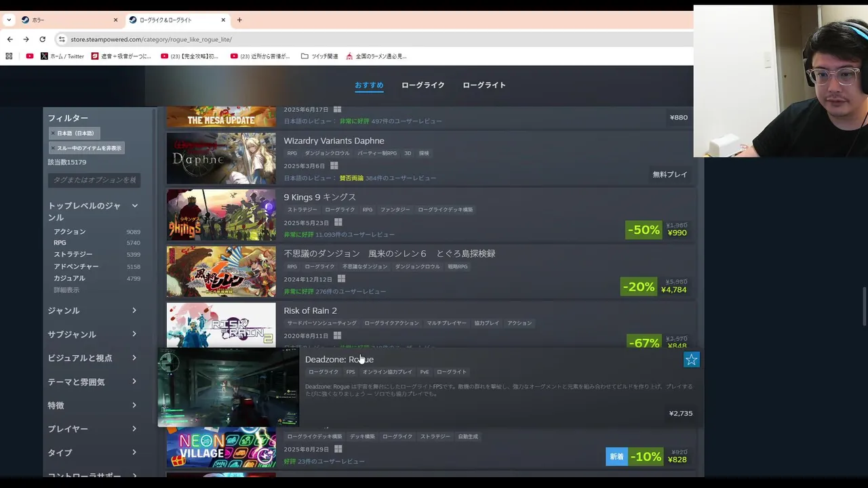The width and height of the screenshot is (868, 488).
Task: Reload the Steam store page
Action: click(x=42, y=39)
